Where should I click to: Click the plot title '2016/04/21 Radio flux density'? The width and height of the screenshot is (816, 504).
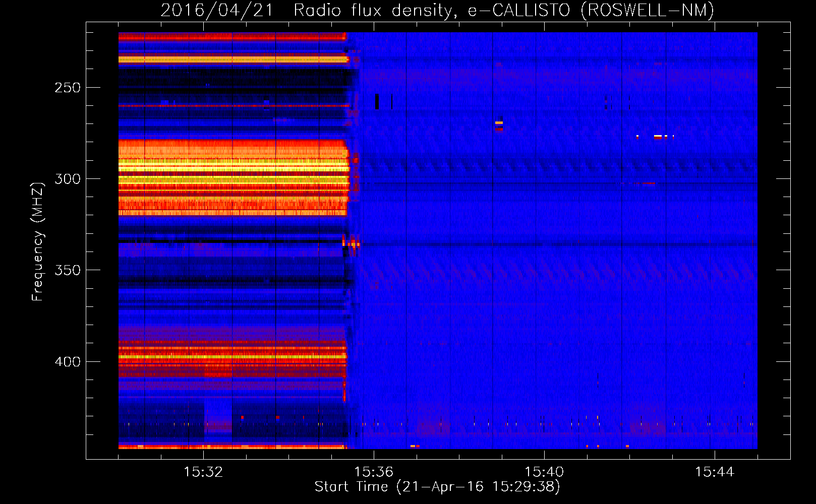(437, 10)
